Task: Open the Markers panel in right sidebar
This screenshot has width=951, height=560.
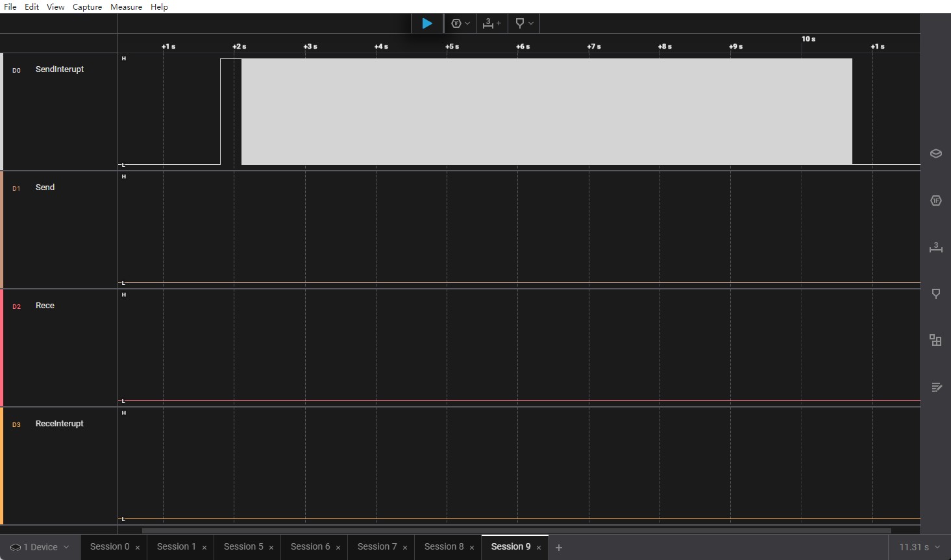Action: coord(935,294)
